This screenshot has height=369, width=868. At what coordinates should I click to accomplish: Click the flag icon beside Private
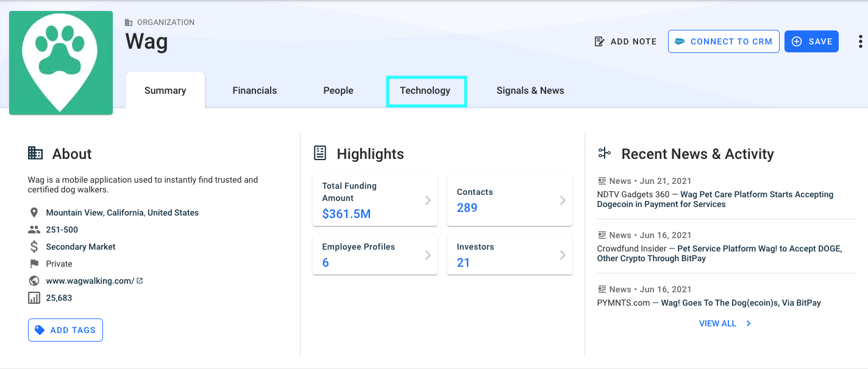pos(34,264)
